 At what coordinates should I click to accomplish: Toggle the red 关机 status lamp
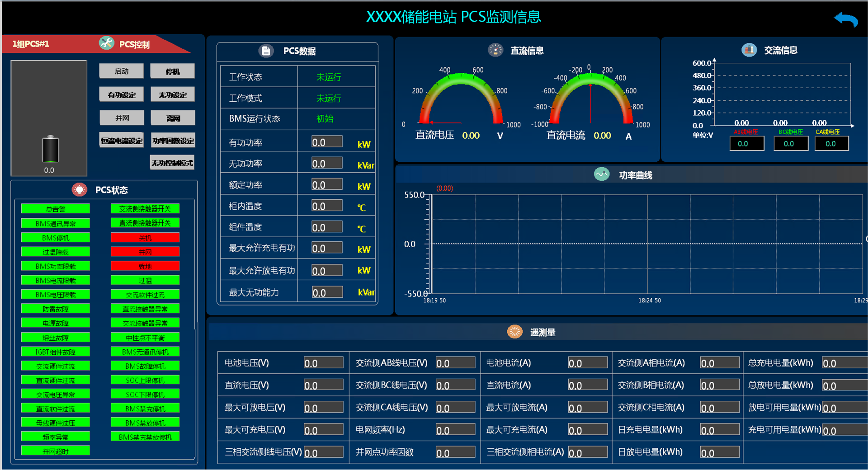pyautogui.click(x=145, y=237)
